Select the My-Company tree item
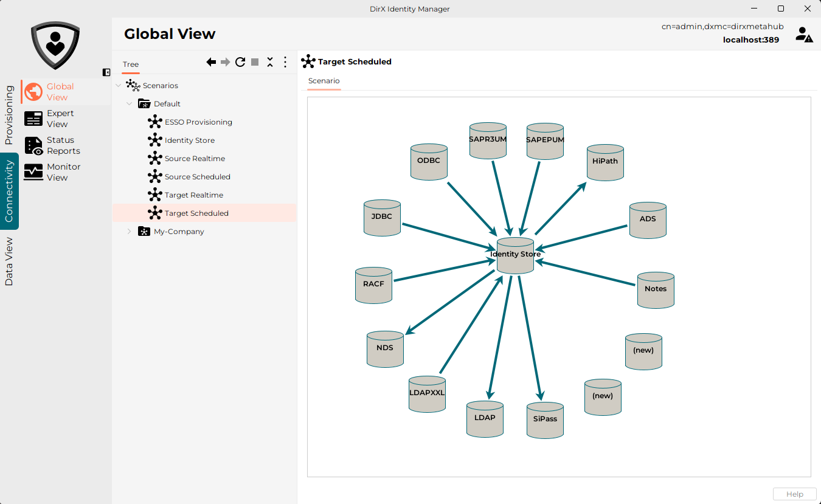The image size is (821, 504). [x=179, y=232]
